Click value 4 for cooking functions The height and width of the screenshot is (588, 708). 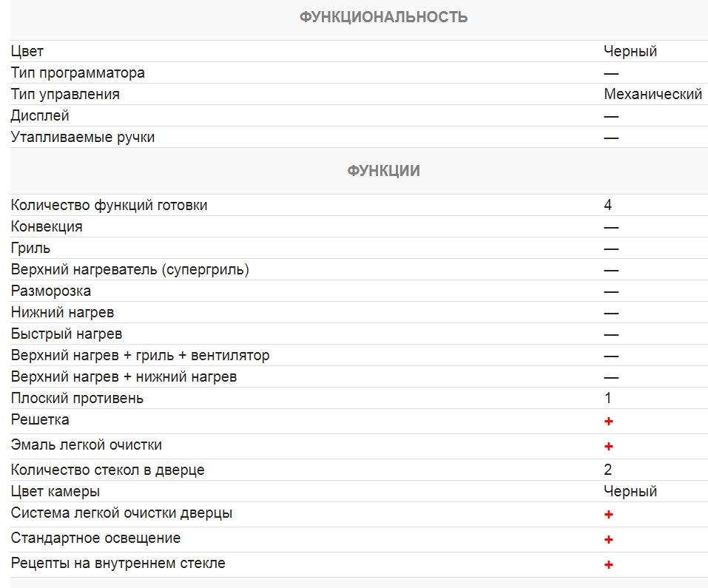608,205
